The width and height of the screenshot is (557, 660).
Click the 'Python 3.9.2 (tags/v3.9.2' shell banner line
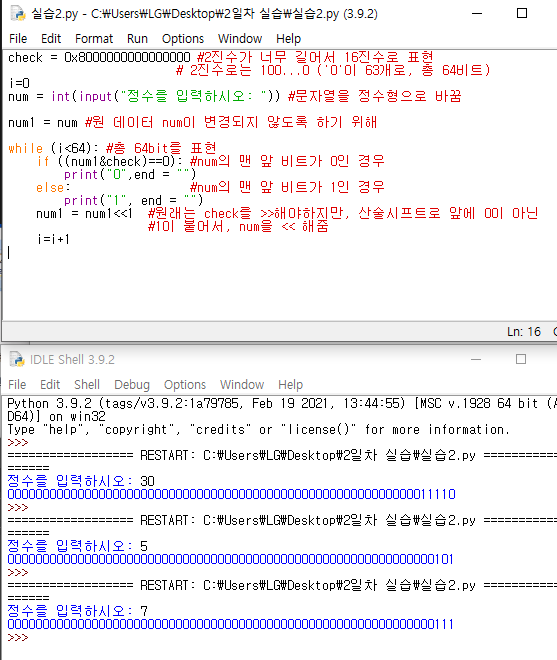(x=282, y=404)
